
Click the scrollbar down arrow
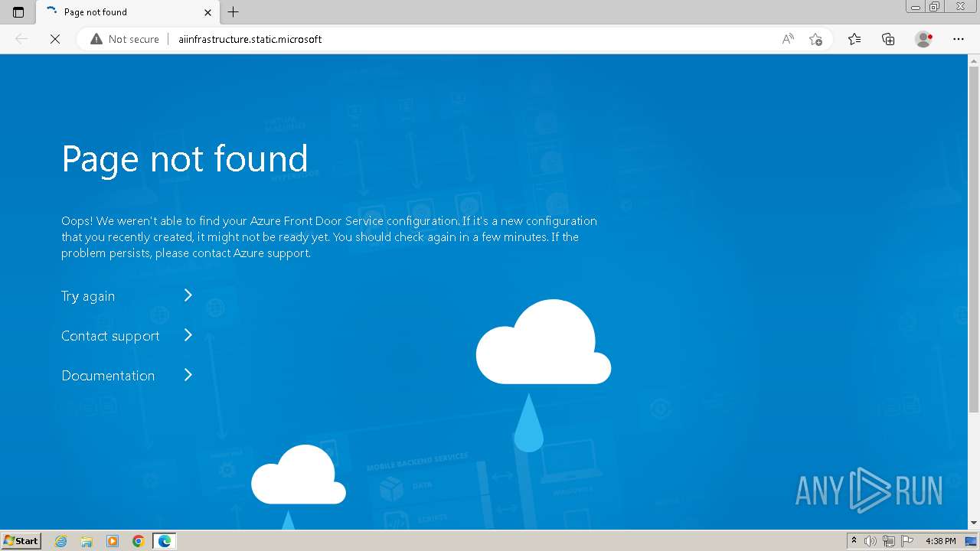974,523
